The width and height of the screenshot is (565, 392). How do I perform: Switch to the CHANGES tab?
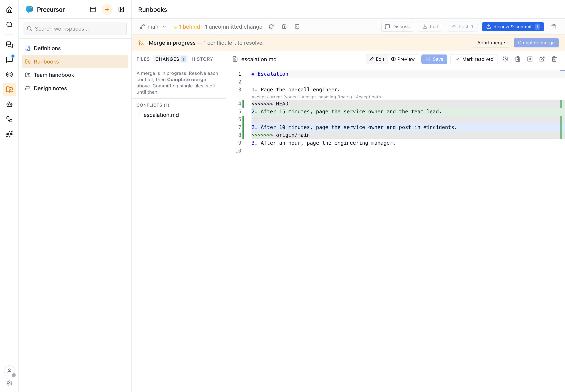(x=171, y=59)
